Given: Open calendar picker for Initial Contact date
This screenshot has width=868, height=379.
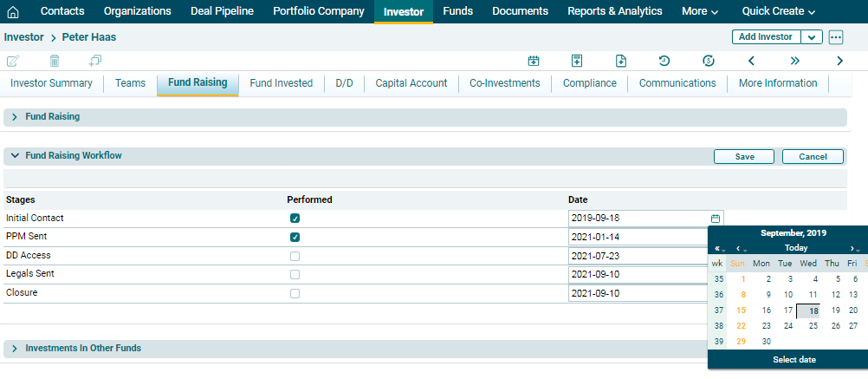Looking at the screenshot, I should tap(715, 219).
